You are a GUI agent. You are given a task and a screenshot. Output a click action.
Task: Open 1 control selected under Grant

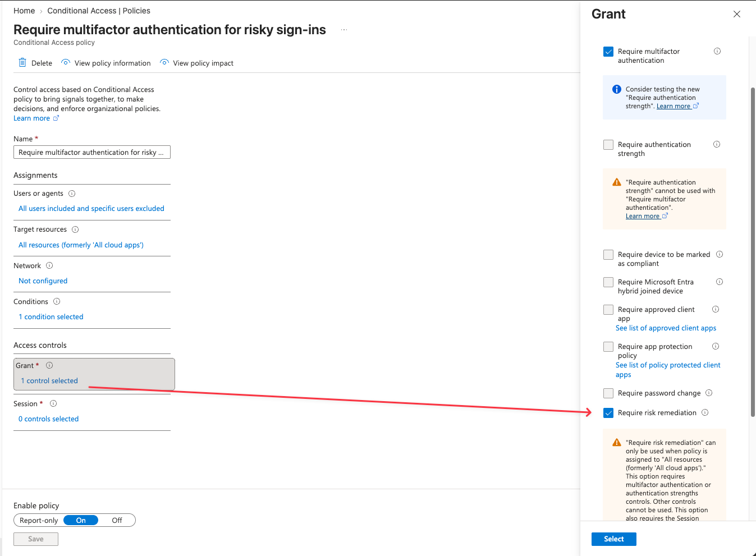pyautogui.click(x=49, y=381)
